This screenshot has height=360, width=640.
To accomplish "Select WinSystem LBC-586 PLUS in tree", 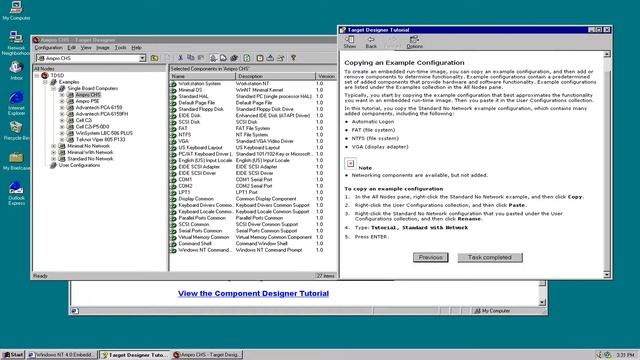I will click(104, 133).
